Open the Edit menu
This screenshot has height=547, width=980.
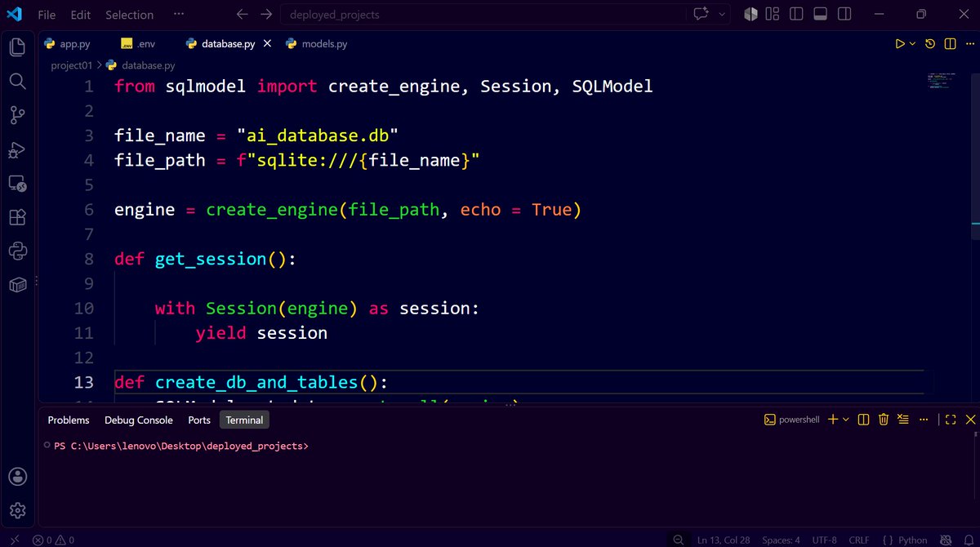81,15
